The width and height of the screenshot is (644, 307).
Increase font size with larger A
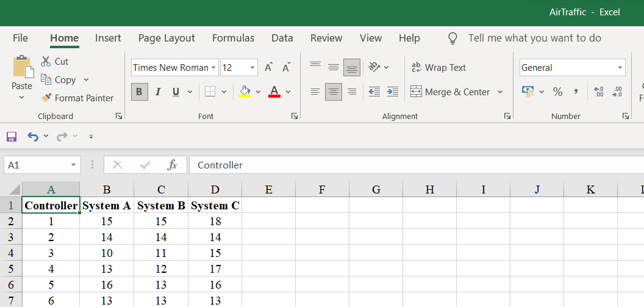point(268,67)
